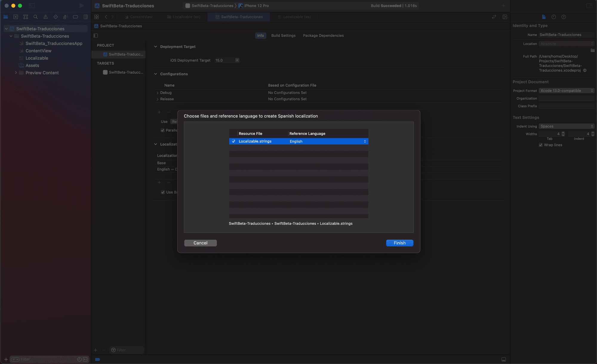Open the Project Format dropdown
597x364 pixels.
click(x=566, y=91)
